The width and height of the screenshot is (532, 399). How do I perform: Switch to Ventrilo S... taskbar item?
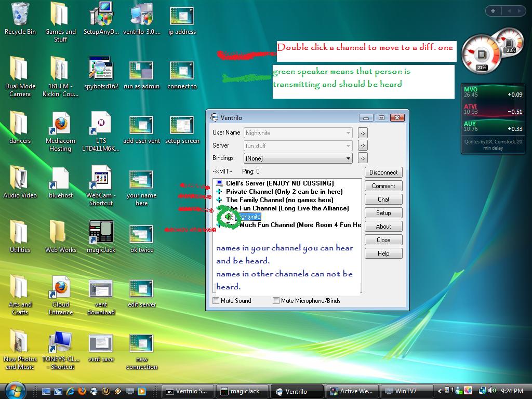[188, 391]
